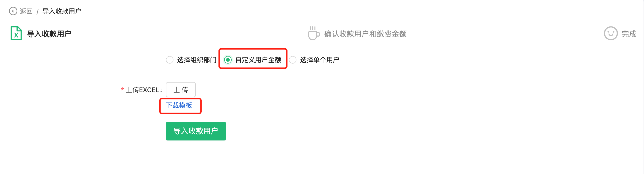The image size is (644, 174).
Task: Click the smiley face completion icon
Action: coord(611,34)
